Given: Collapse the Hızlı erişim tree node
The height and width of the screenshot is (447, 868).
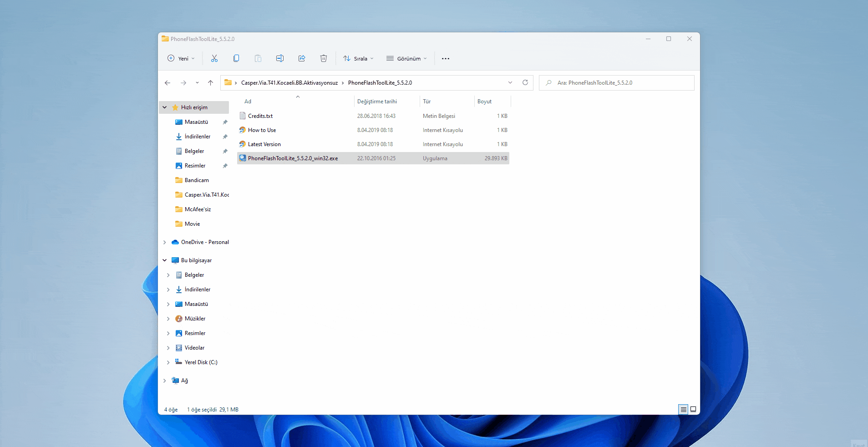Looking at the screenshot, I should pyautogui.click(x=165, y=107).
